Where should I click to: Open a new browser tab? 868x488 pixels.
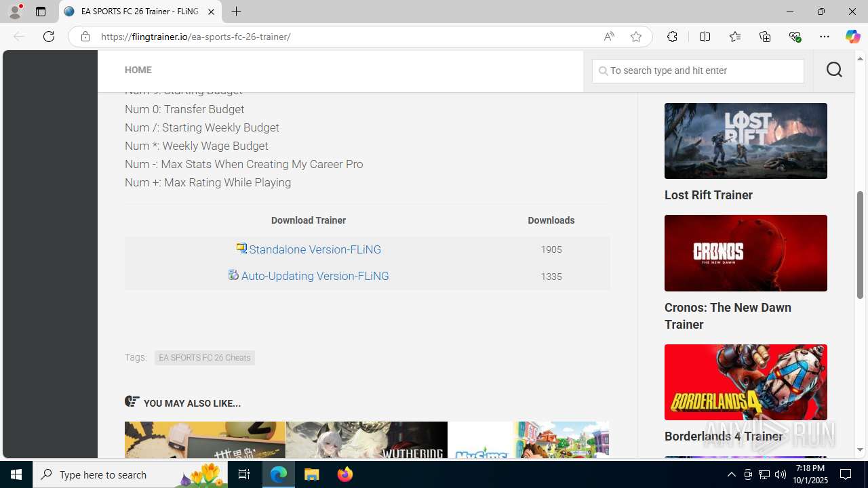(x=236, y=12)
